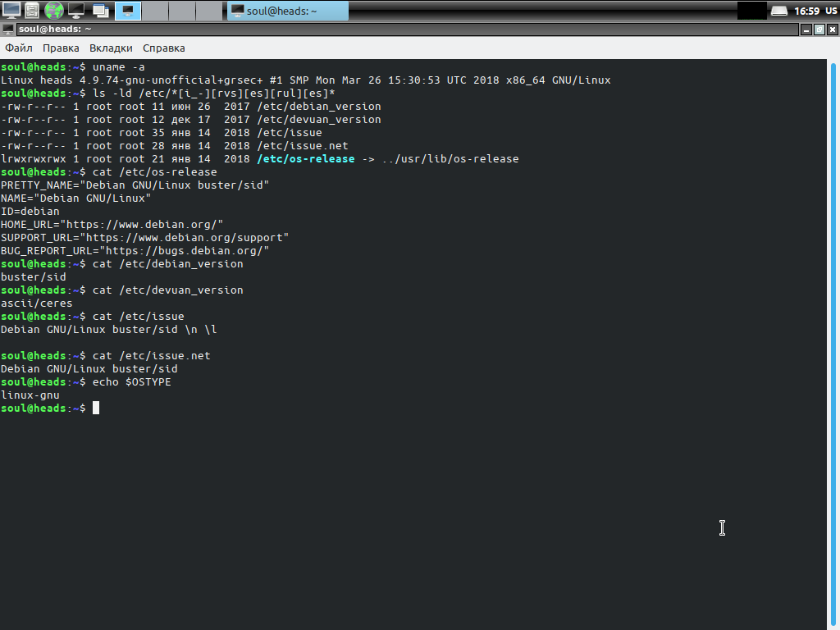Open the Вкладки menu
Image resolution: width=840 pixels, height=630 pixels.
point(111,48)
